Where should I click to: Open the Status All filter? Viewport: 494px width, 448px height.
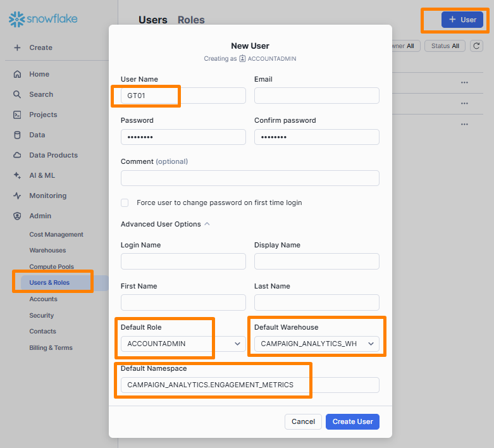pyautogui.click(x=445, y=46)
